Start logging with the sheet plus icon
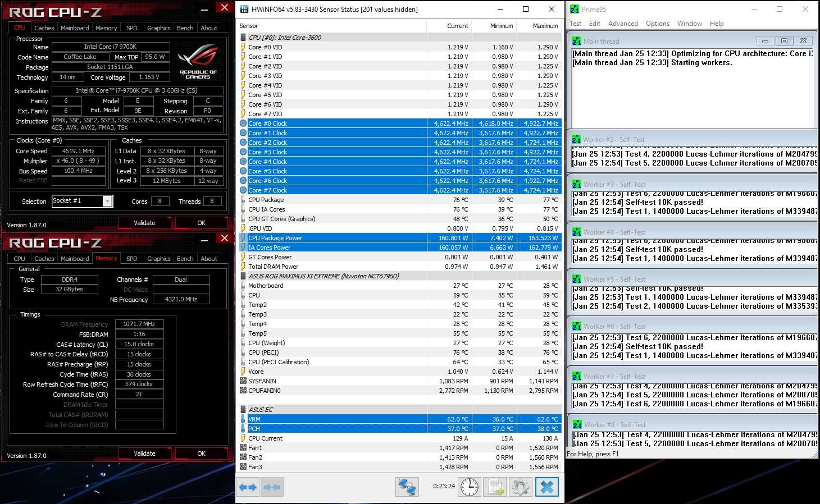Screen dimensions: 820x504 pos(495,487)
